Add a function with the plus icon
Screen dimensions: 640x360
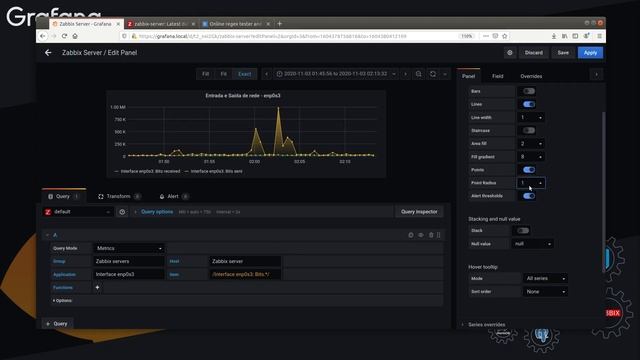(x=97, y=287)
